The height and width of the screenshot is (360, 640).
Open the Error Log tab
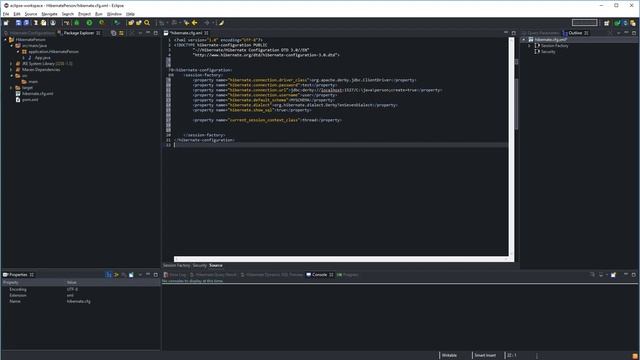pos(175,275)
